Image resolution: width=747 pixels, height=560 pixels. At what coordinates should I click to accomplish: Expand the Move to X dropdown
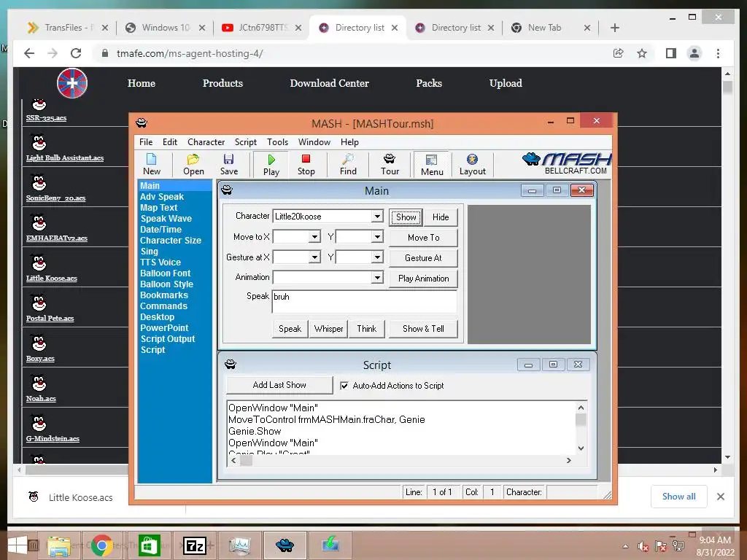click(x=314, y=237)
